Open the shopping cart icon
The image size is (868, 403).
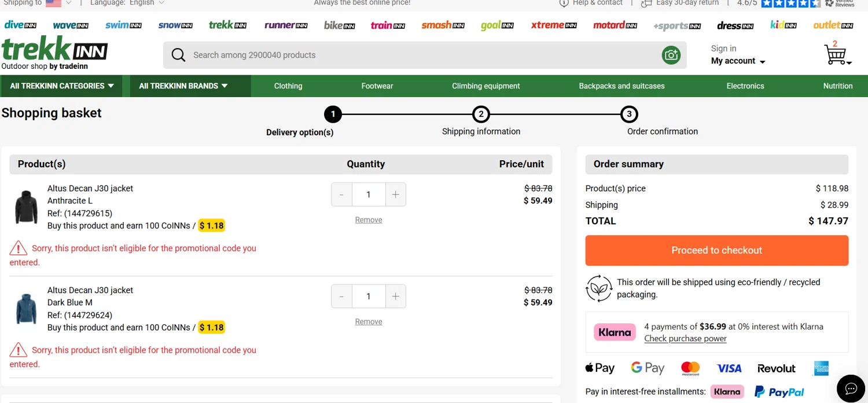837,55
